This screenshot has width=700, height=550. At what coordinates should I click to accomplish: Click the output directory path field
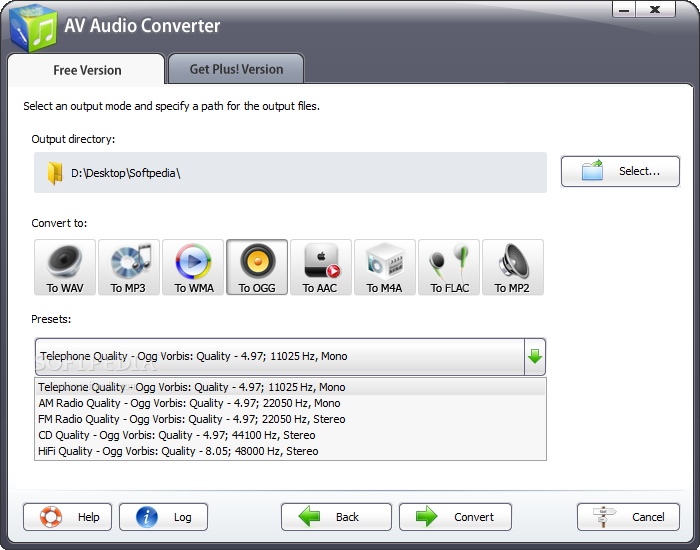click(290, 173)
